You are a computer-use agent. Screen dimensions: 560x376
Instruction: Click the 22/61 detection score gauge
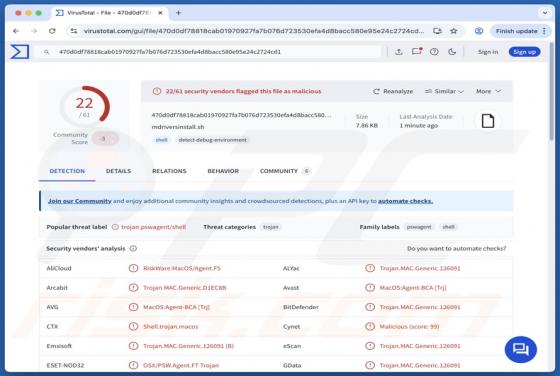(x=85, y=106)
